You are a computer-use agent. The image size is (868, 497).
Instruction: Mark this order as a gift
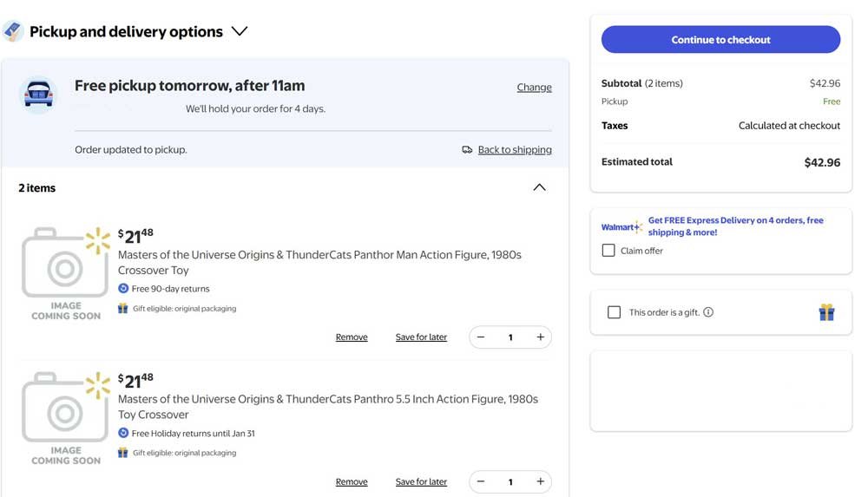(615, 312)
